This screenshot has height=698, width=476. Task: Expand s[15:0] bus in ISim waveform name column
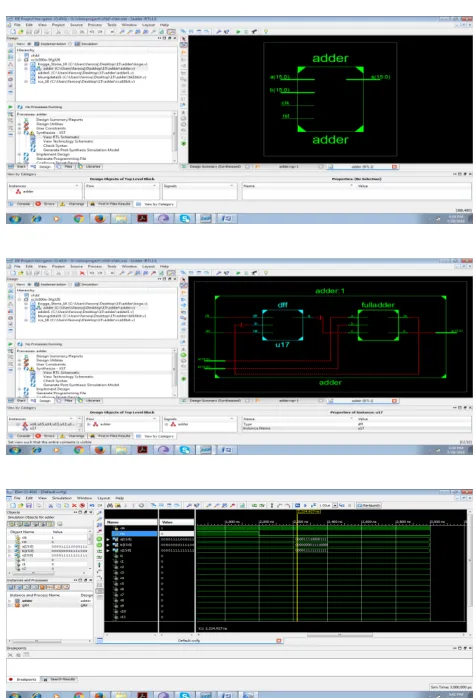point(108,550)
